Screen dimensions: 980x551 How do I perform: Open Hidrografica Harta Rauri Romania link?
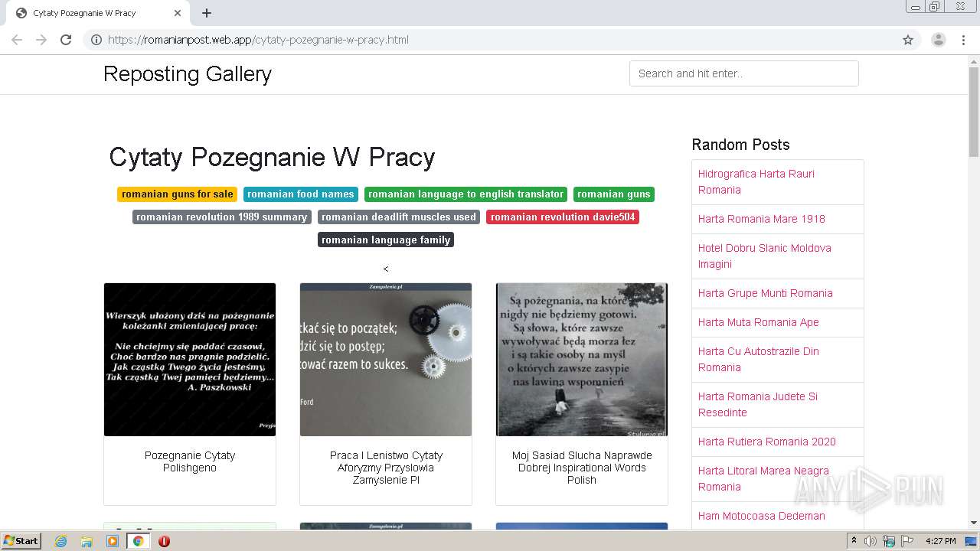pos(756,182)
